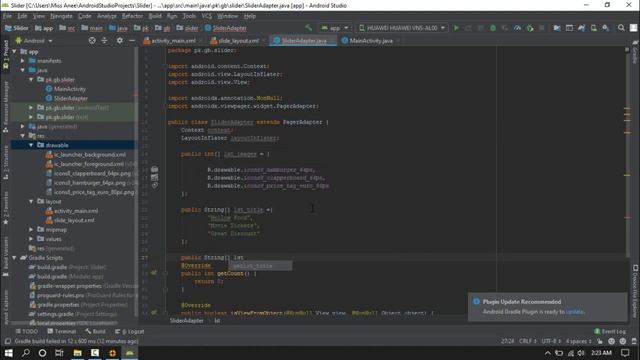Collapse the drawable folder
Viewport: 640px width, 360px height.
pos(31,145)
